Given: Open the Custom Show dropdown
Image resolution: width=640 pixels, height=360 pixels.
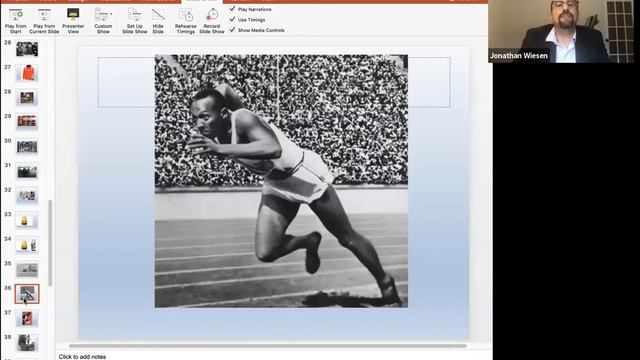Looking at the screenshot, I should coord(103,20).
